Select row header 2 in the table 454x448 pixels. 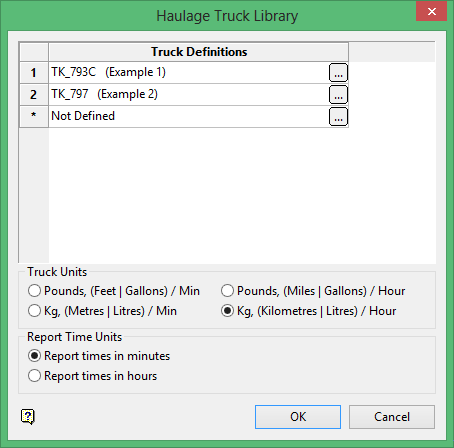(x=34, y=94)
